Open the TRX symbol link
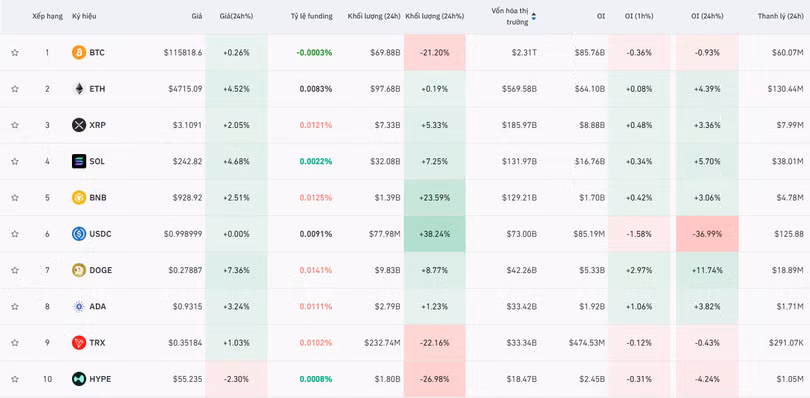810x398 pixels. click(98, 343)
